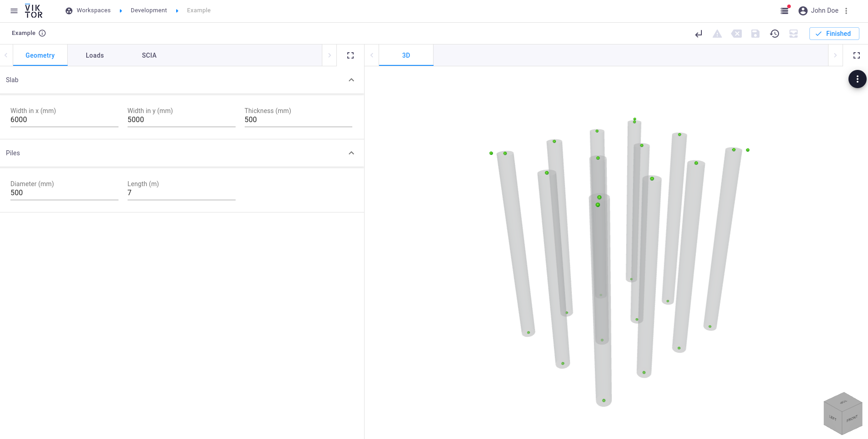Screen dimensions: 868x439
Task: Open the notifications list icon
Action: pyautogui.click(x=784, y=11)
